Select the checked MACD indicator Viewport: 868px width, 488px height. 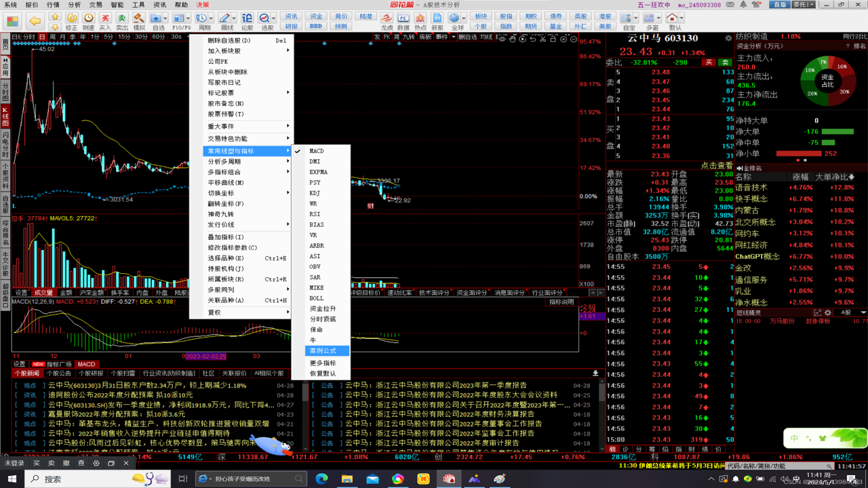[x=317, y=151]
